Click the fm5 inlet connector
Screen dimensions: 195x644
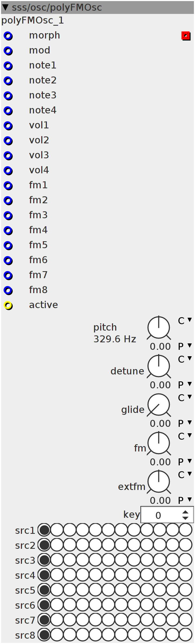coord(8,246)
